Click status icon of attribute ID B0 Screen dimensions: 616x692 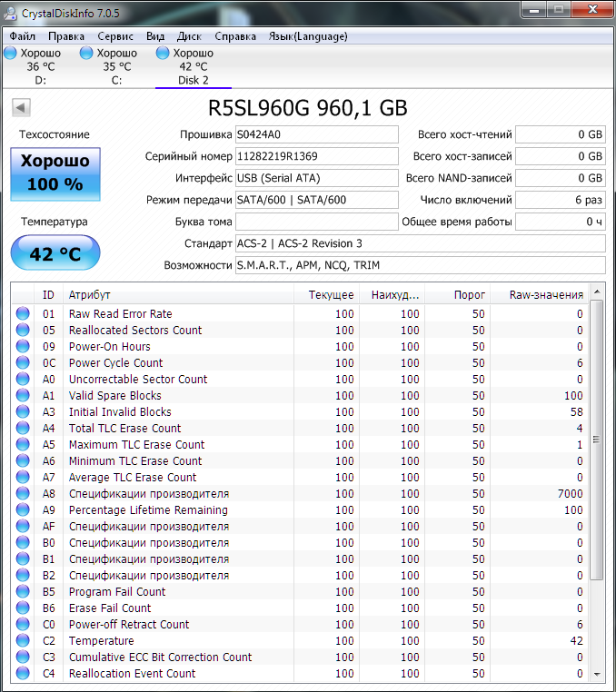(23, 542)
